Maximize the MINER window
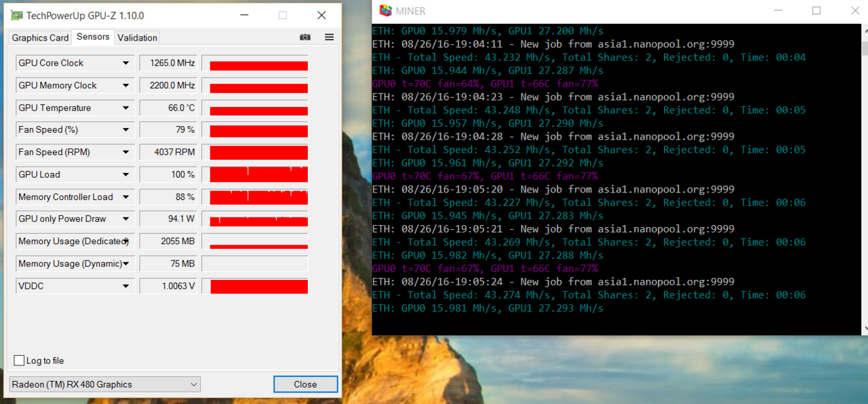The width and height of the screenshot is (868, 404). pyautogui.click(x=816, y=10)
